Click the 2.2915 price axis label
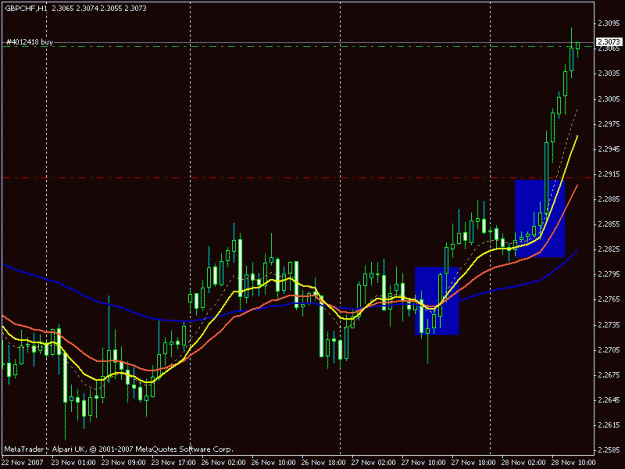This screenshot has height=469, width=625. point(609,174)
